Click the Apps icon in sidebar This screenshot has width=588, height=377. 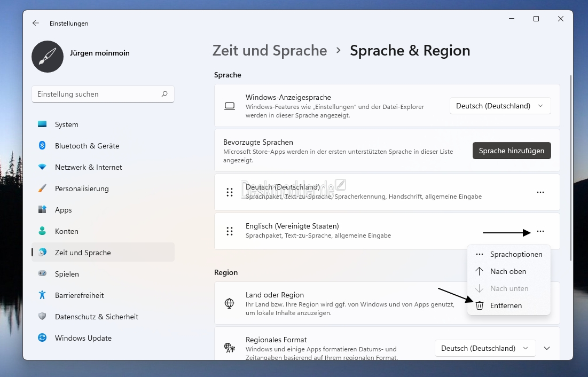tap(42, 210)
